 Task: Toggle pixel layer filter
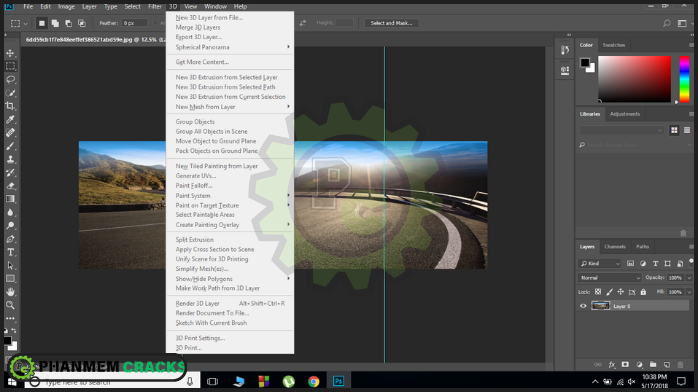tap(630, 263)
